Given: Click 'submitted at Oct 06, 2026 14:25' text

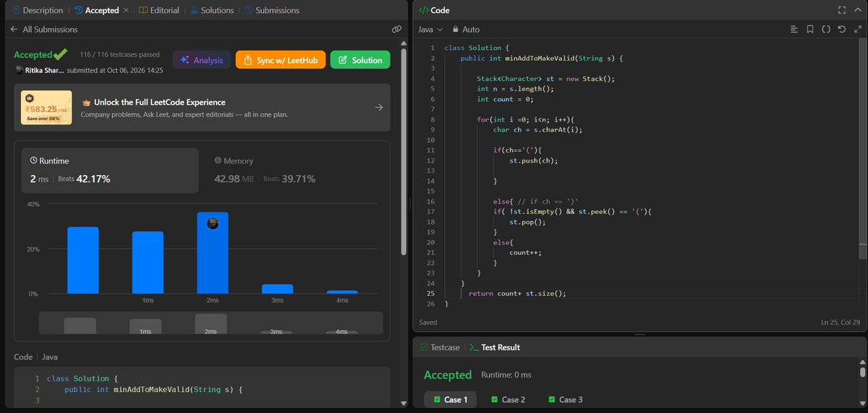Looking at the screenshot, I should (x=116, y=70).
